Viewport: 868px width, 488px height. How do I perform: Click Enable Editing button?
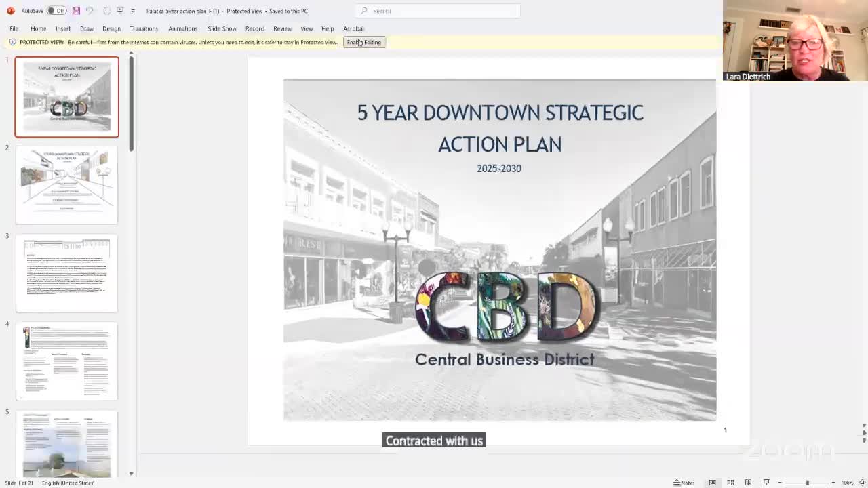click(x=364, y=42)
